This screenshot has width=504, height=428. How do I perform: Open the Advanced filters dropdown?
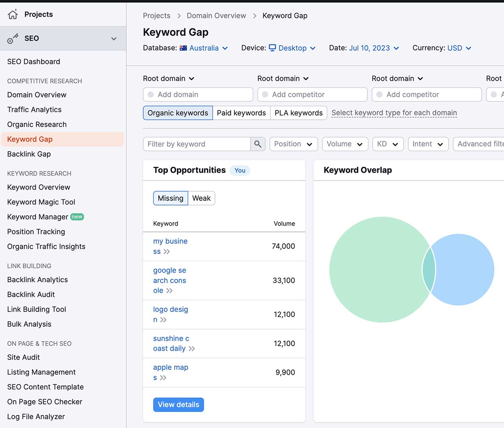coord(479,144)
